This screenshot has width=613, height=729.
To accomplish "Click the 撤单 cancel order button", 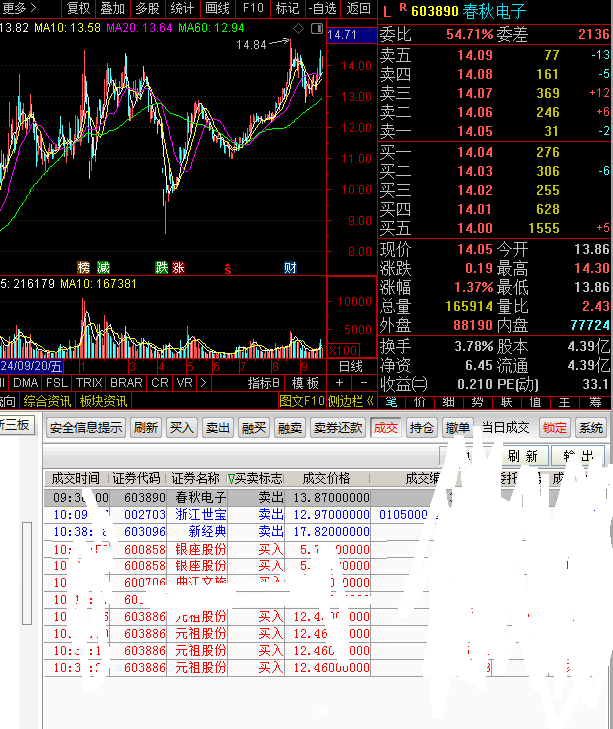I will pos(458,427).
